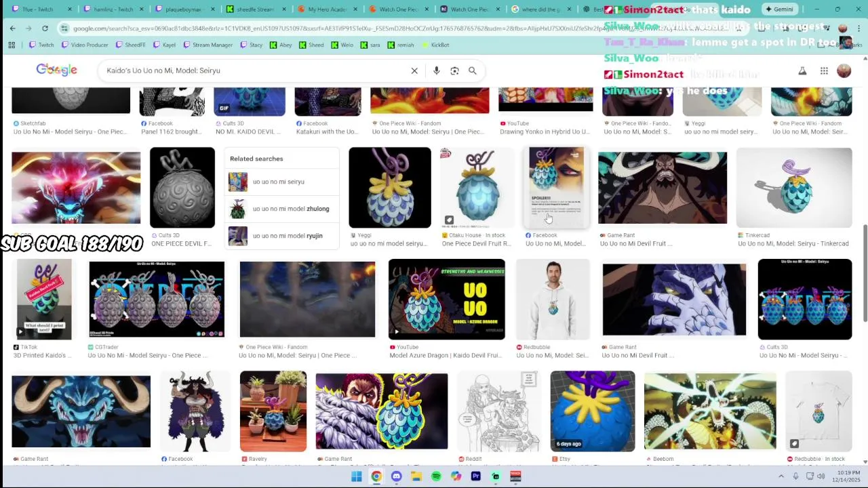Open Premiere Pro from the taskbar
This screenshot has width=868, height=488.
coord(476,476)
